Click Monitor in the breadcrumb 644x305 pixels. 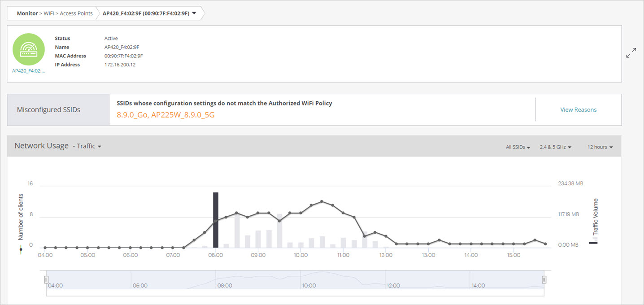pyautogui.click(x=27, y=13)
